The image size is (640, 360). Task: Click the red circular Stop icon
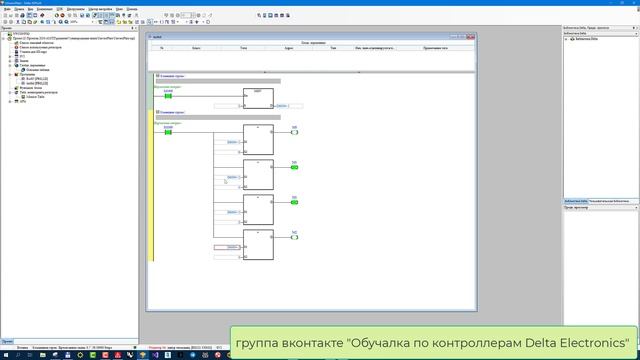pos(62,16)
